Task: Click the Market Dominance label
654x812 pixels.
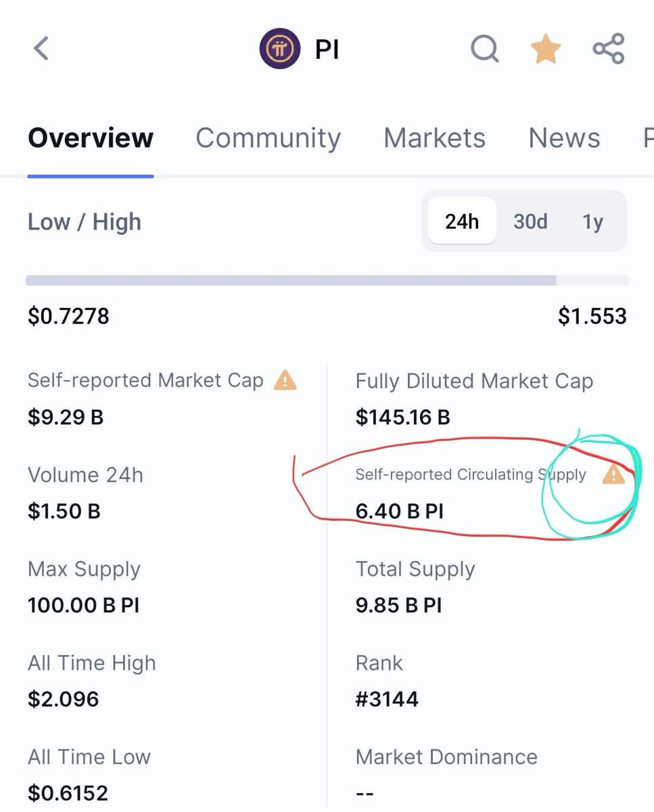Action: click(x=446, y=757)
